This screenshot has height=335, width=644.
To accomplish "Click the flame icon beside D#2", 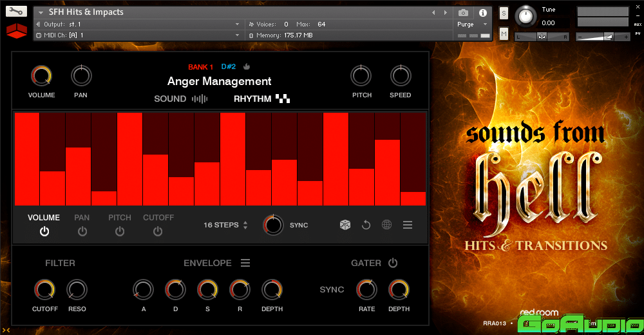I will coord(247,66).
